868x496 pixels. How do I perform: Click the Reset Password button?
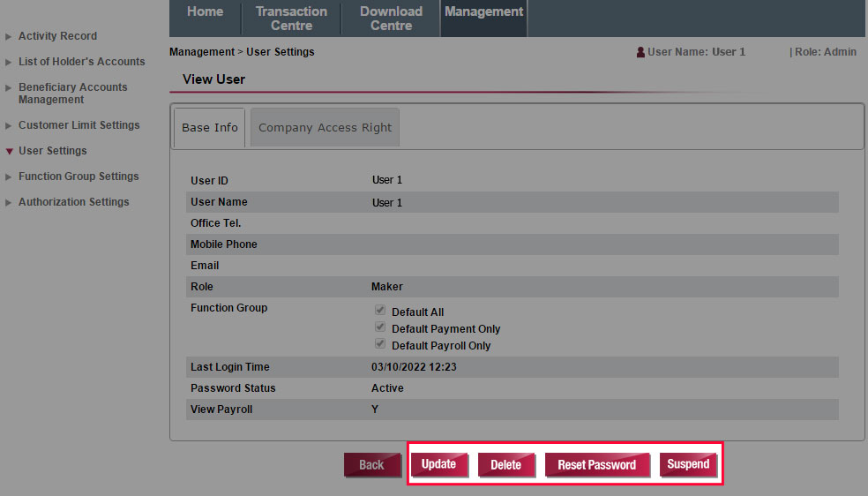click(596, 465)
